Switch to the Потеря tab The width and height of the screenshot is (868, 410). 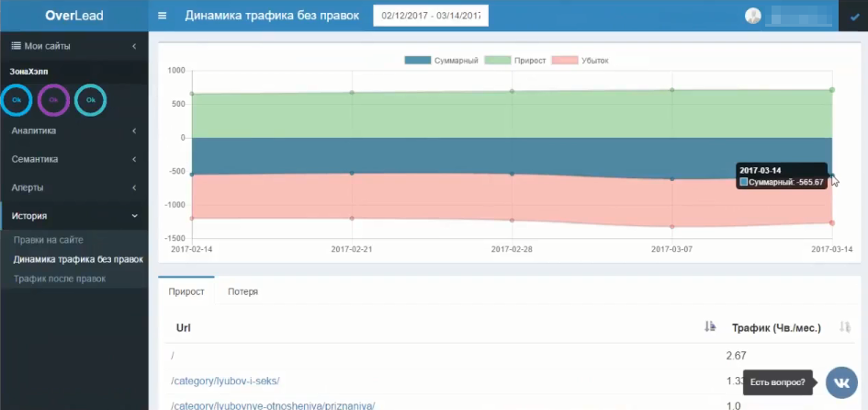point(243,291)
